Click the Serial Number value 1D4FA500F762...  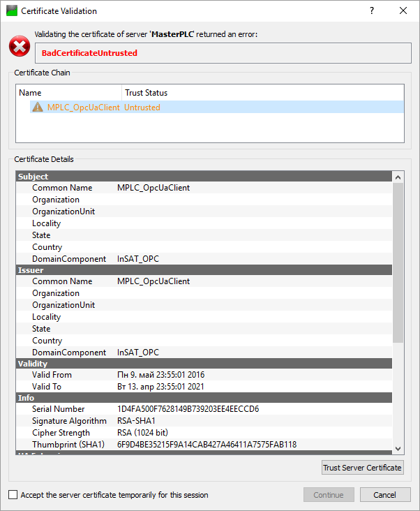(x=188, y=409)
